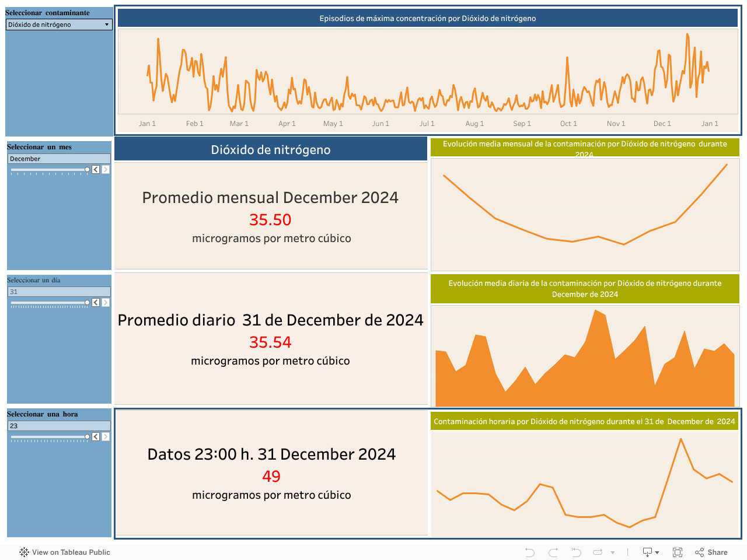Enter full screen mode

tap(678, 552)
